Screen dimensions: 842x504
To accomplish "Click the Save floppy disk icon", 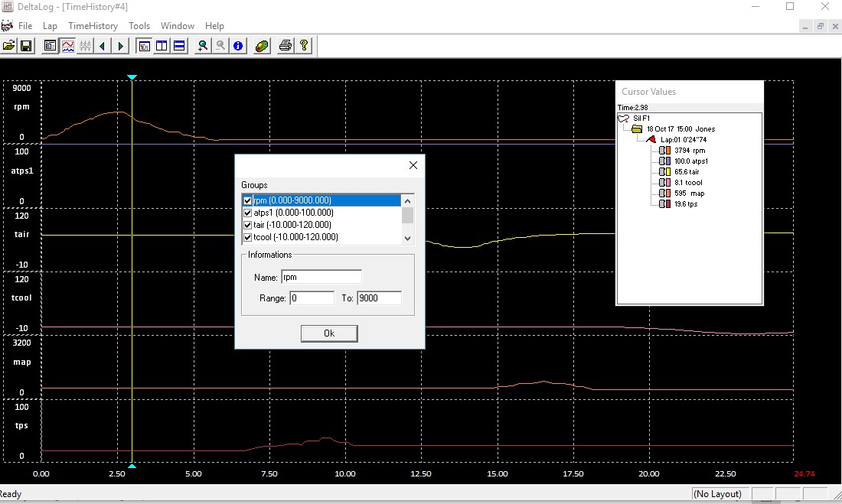I will point(26,46).
